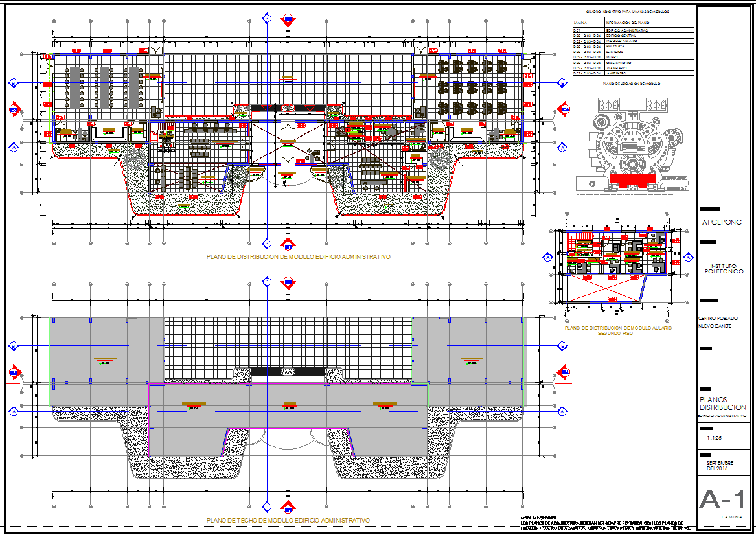Click the 'PLANO DE UBICACION DE MODULO' header

[632, 84]
